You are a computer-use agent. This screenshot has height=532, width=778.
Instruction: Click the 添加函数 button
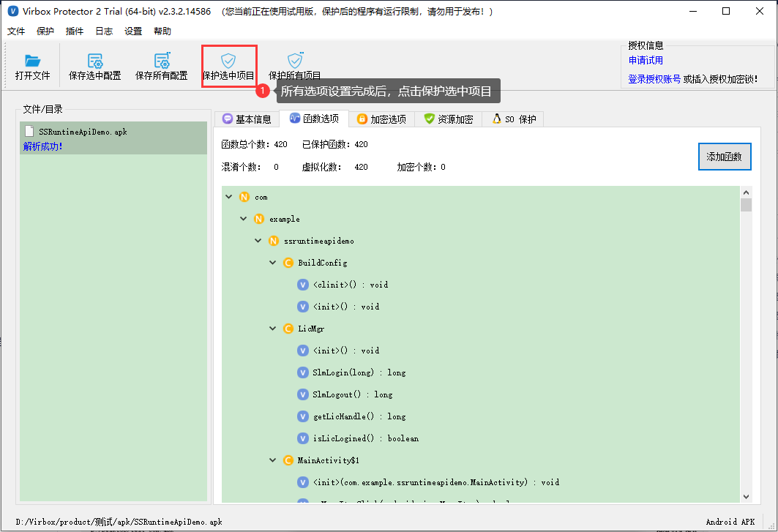(725, 157)
